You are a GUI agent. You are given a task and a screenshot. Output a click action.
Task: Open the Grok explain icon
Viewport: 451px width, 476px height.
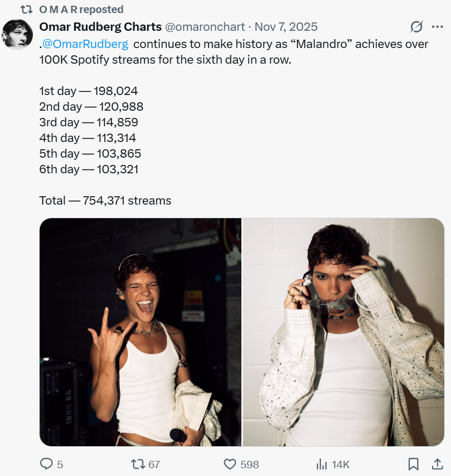[416, 27]
